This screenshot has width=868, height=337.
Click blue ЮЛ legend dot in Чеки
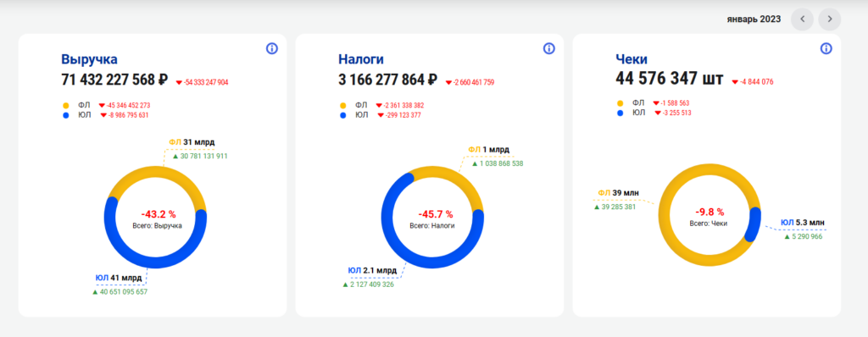620,113
